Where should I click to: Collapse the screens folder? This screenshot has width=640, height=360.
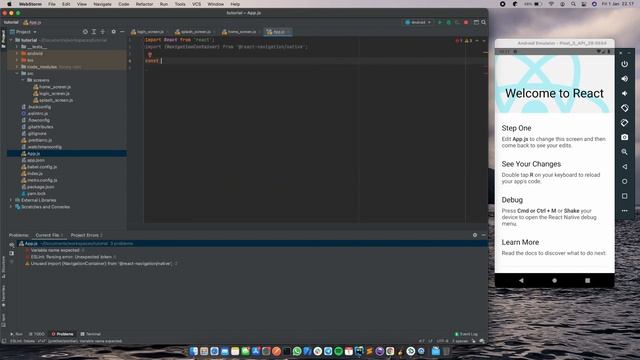[x=23, y=80]
